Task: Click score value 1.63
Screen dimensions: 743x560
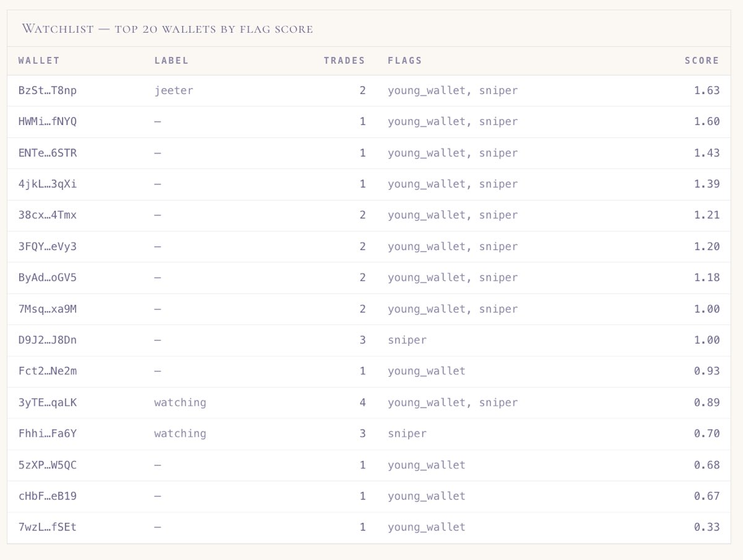Action: 707,90
